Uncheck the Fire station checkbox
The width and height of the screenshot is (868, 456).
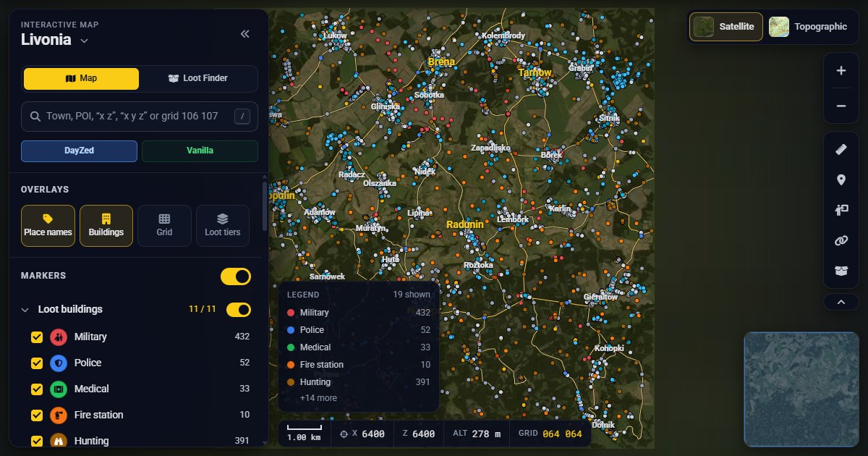tap(37, 415)
